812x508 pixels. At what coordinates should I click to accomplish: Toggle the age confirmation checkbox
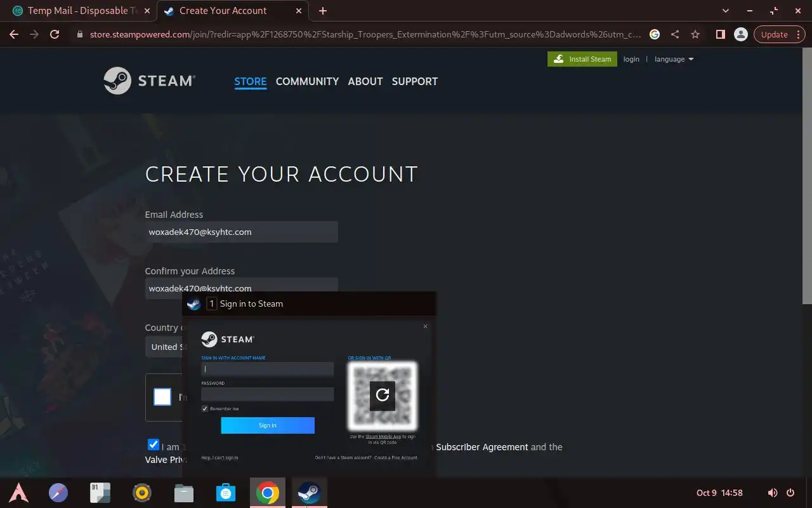coord(153,444)
